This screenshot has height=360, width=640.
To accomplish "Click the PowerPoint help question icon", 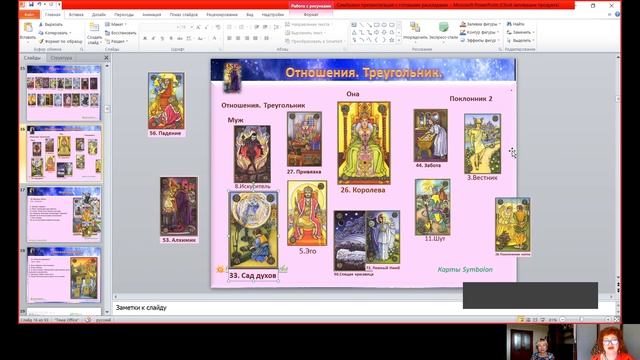I will (617, 14).
